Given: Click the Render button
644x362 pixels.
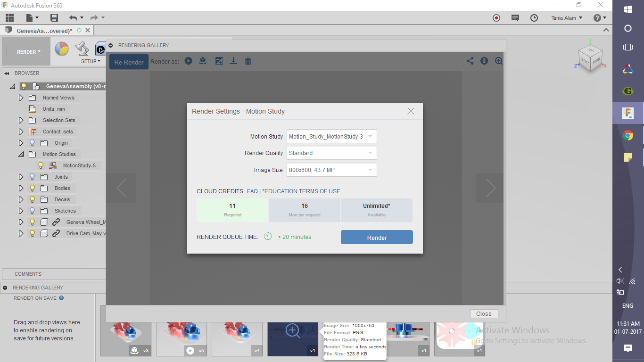Looking at the screenshot, I should 377,237.
